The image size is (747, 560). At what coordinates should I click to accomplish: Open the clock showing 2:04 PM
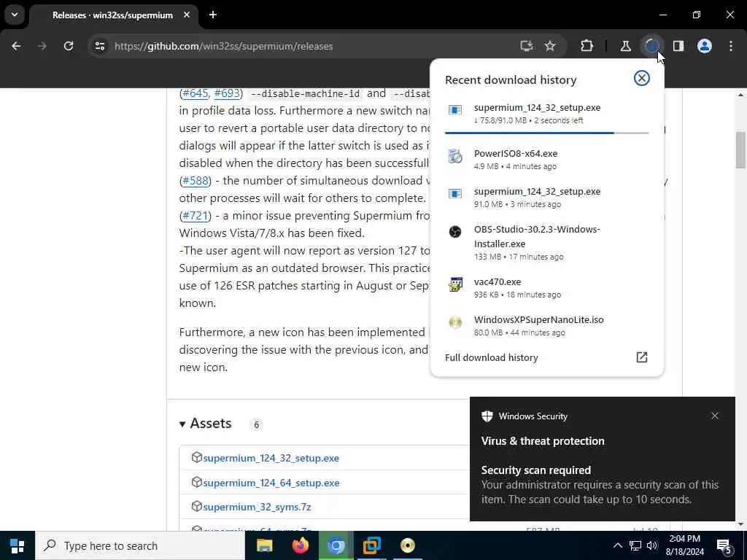pyautogui.click(x=686, y=545)
